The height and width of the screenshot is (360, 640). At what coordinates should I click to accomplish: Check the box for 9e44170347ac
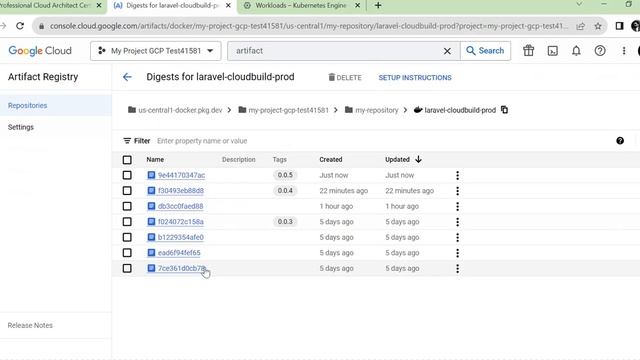(x=127, y=175)
